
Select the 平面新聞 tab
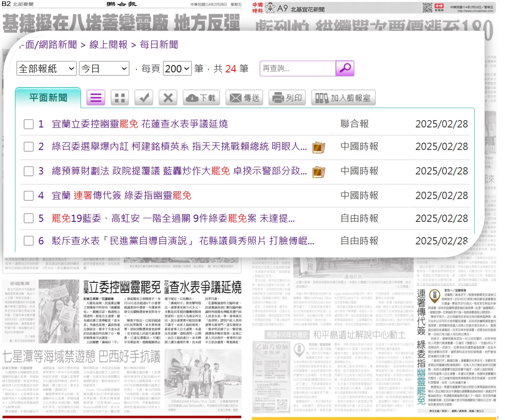pyautogui.click(x=48, y=98)
